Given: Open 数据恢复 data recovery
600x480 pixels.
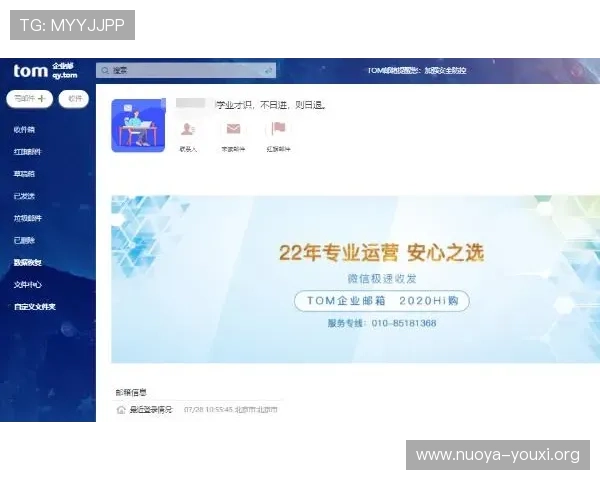Looking at the screenshot, I should (x=28, y=263).
